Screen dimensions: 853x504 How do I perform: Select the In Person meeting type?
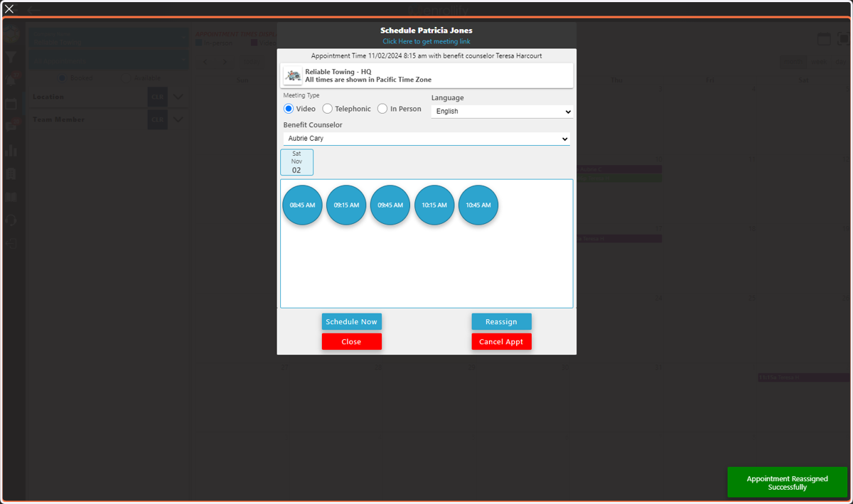tap(382, 109)
